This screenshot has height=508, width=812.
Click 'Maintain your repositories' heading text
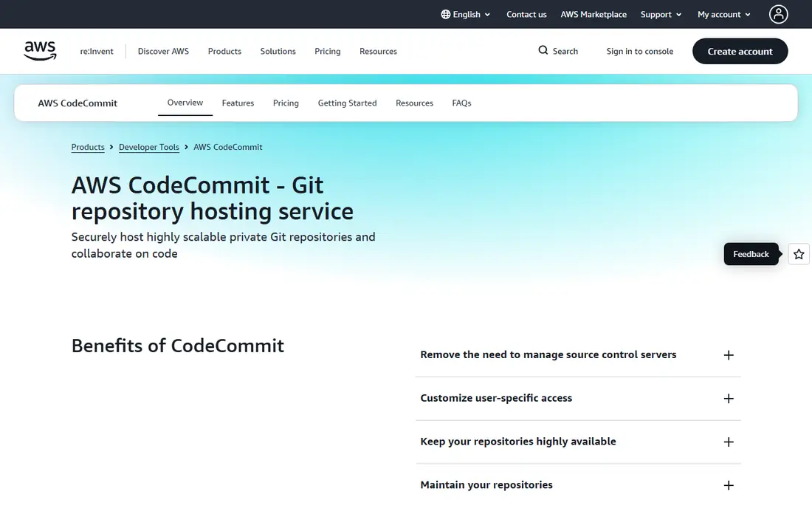[486, 485]
